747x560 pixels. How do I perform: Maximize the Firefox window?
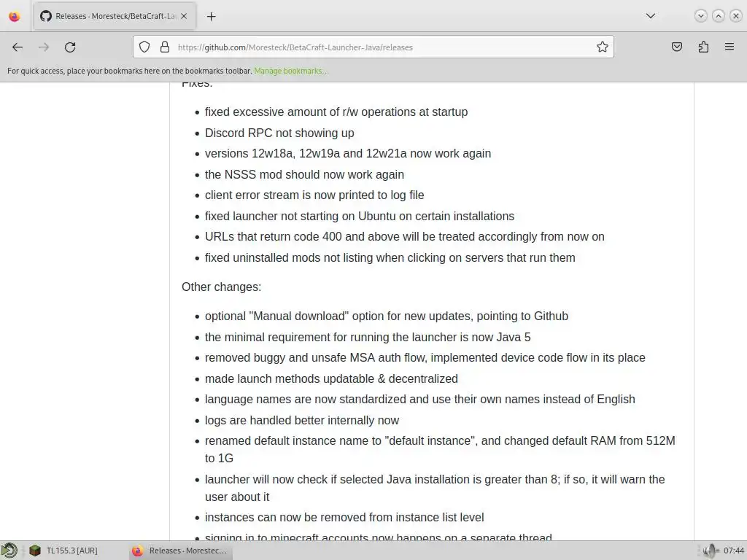click(x=719, y=16)
